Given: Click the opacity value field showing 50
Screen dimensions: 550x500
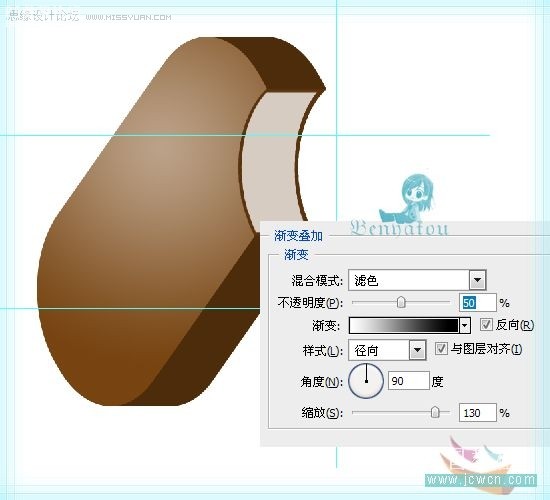Looking at the screenshot, I should pos(477,302).
